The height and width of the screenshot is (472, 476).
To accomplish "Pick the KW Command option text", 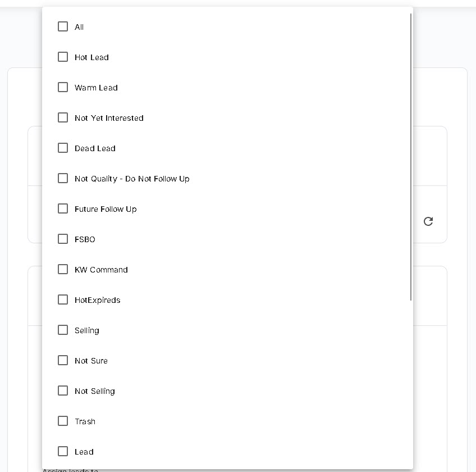I will point(101,270).
